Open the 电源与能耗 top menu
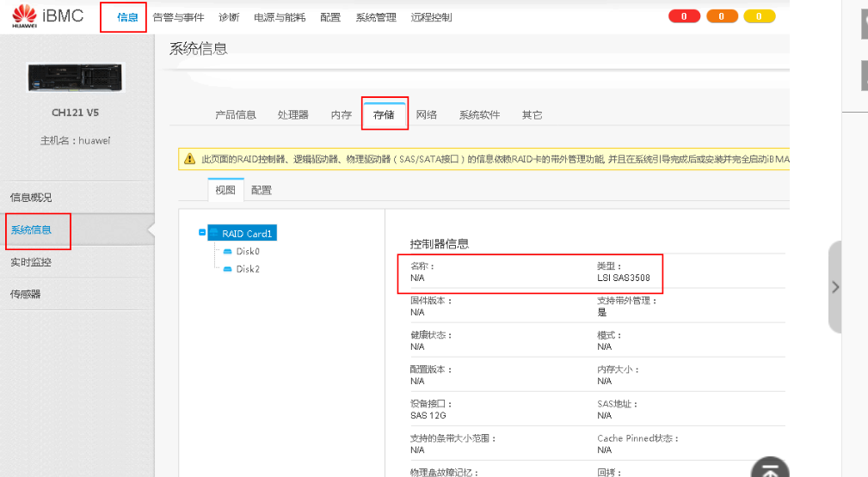Screen dimensions: 868x477 click(280, 17)
